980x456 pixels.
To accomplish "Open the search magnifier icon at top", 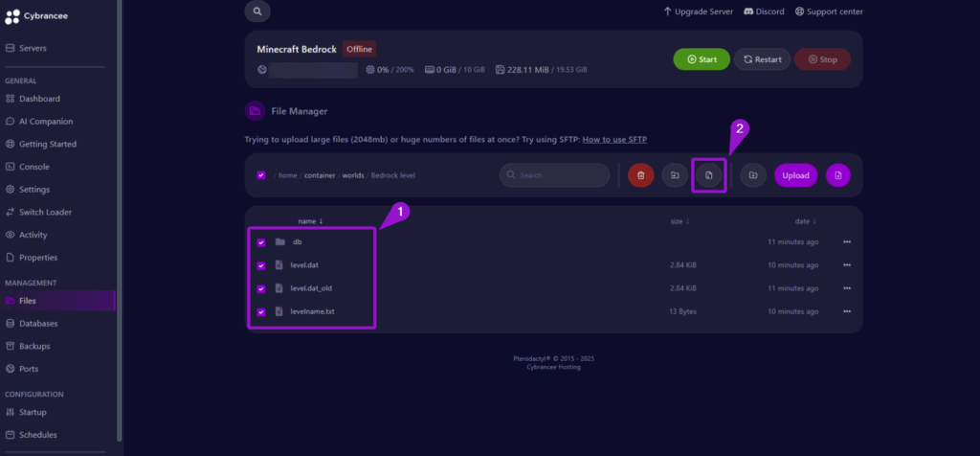I will 257,11.
